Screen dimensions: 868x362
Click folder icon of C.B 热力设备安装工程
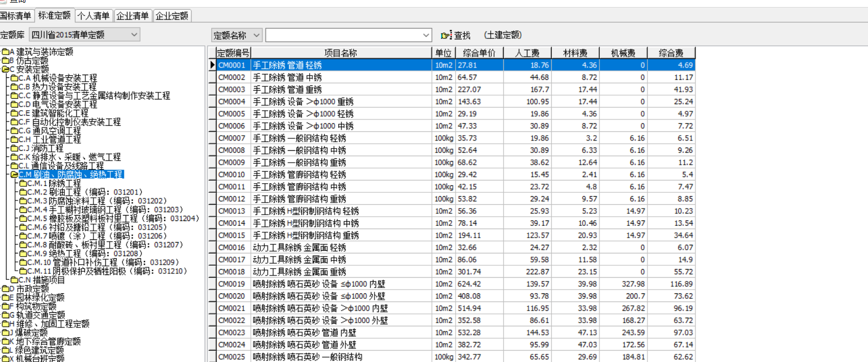click(x=14, y=87)
